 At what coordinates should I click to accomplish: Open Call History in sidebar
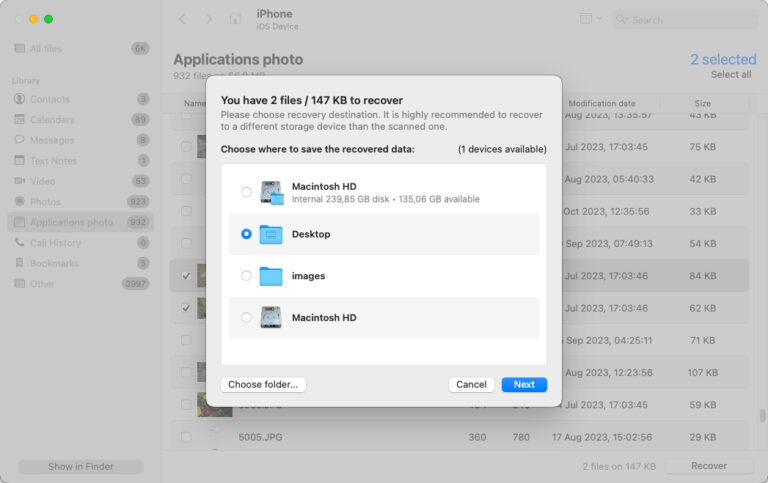[x=81, y=243]
